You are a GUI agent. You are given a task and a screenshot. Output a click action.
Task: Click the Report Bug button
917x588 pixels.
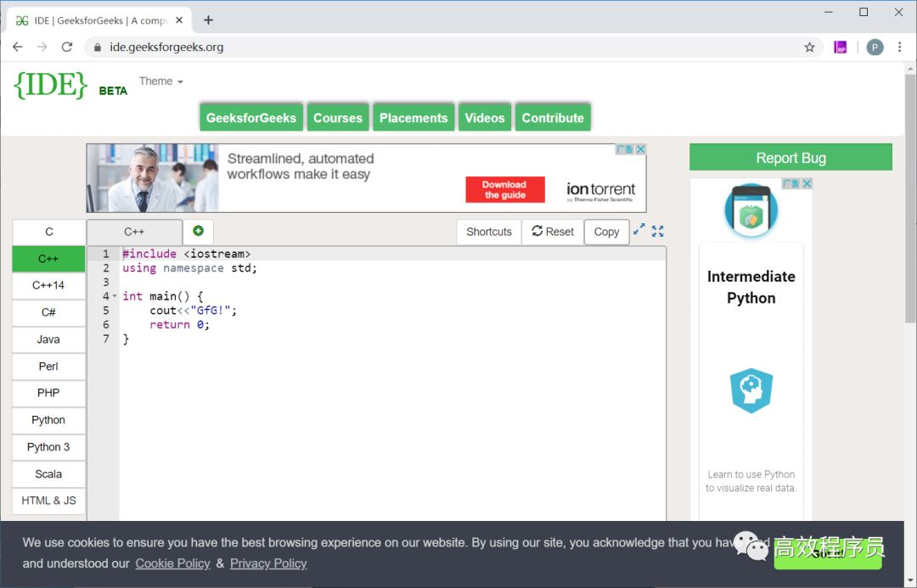pos(790,157)
